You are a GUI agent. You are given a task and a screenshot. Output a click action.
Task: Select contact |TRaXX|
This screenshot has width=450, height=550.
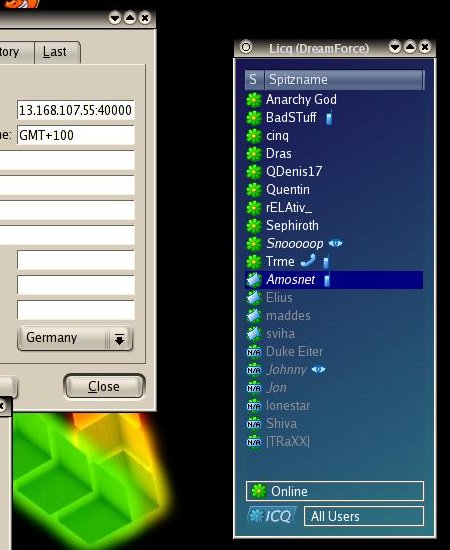tap(288, 442)
